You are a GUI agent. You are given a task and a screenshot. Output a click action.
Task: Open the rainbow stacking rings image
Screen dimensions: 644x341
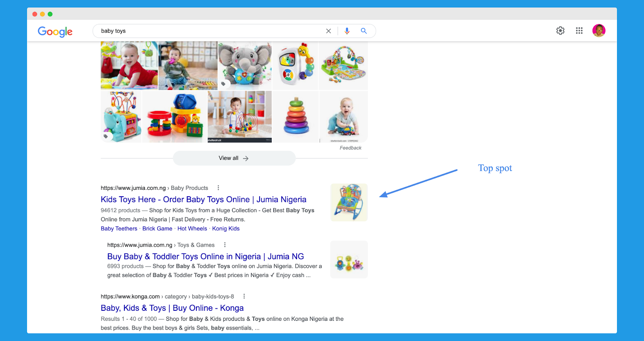point(295,116)
